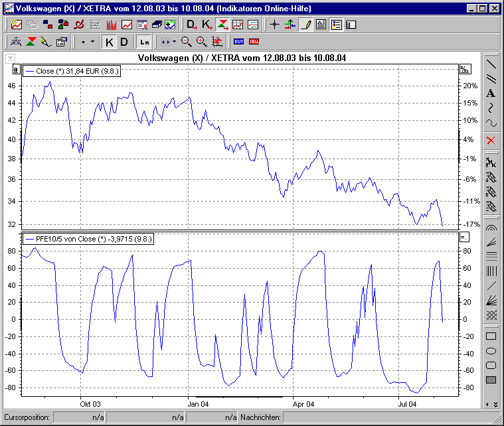This screenshot has height=426, width=504.
Task: Select the rectangle drawing tool
Action: [491, 336]
